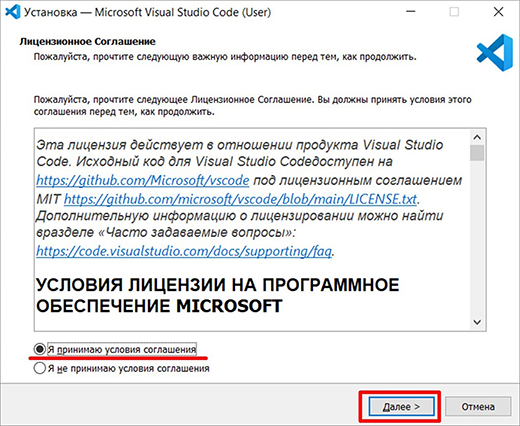Click the VS Code icon in title bar

click(x=12, y=12)
